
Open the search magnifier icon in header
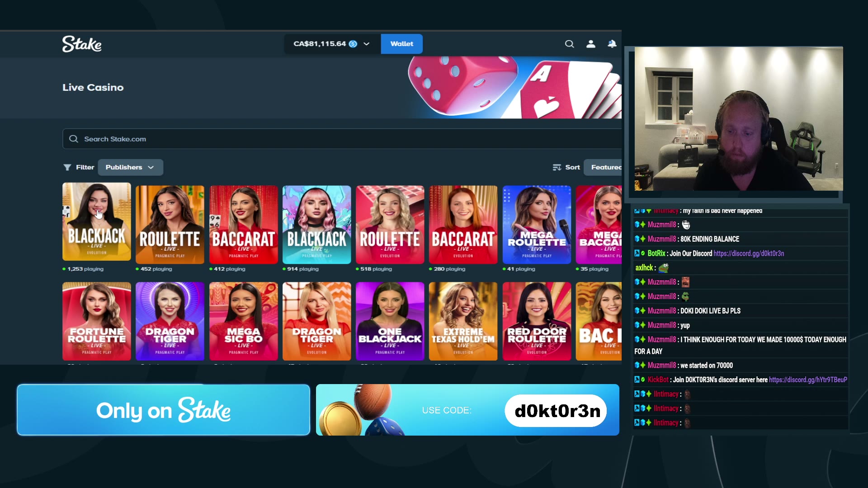(x=570, y=44)
